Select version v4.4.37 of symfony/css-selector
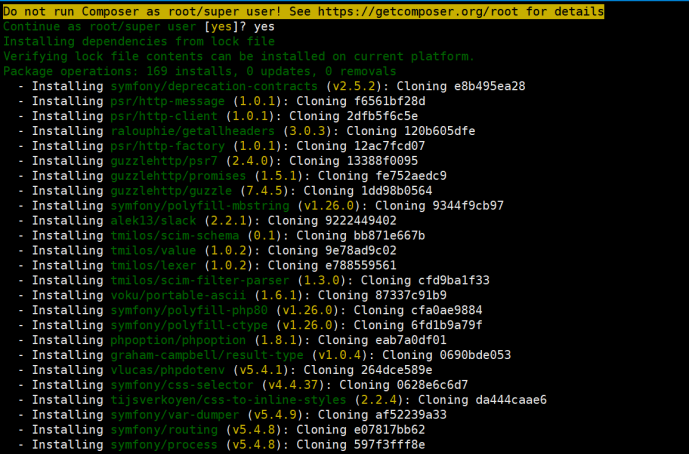 pyautogui.click(x=294, y=385)
